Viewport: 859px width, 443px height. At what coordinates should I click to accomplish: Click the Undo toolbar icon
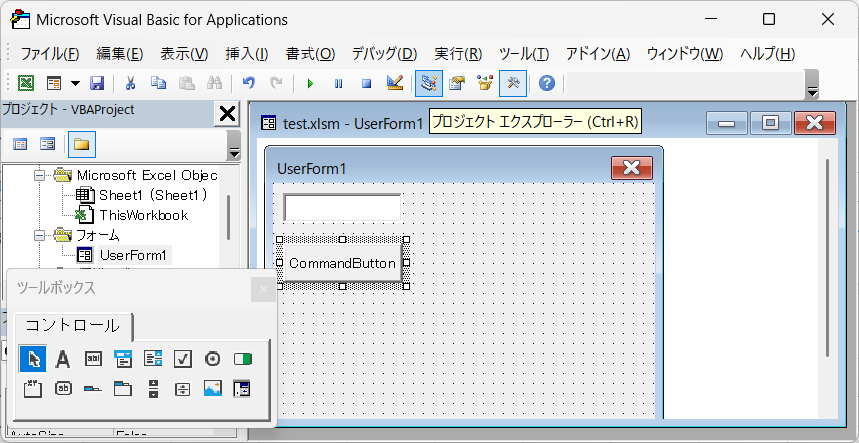click(249, 83)
